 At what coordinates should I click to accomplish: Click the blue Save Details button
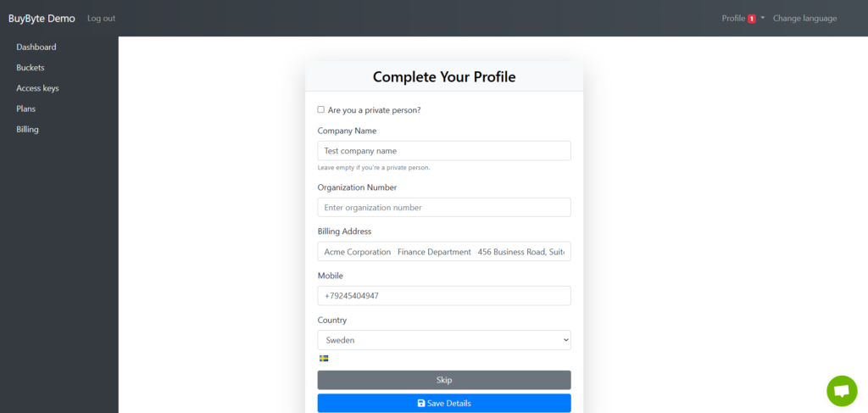444,404
